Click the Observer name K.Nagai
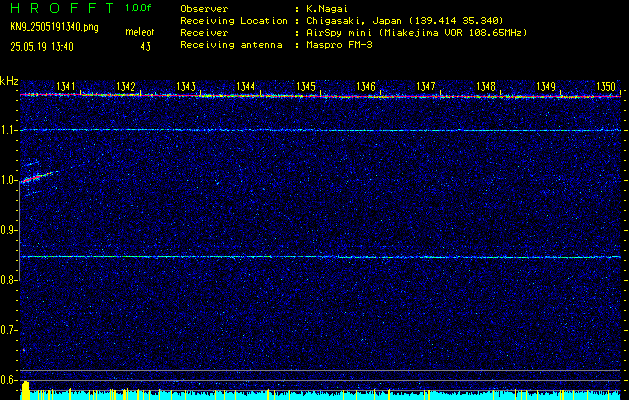This screenshot has height=400, width=629. 327,8
